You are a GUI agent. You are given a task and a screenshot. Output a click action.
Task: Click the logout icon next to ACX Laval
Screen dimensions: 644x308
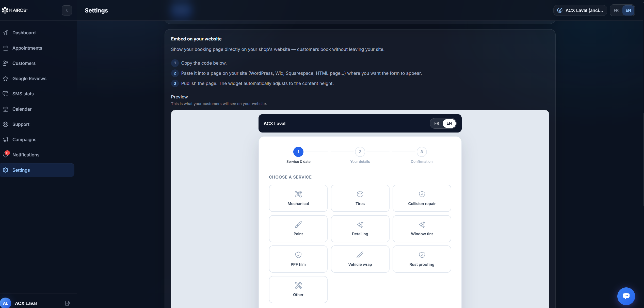pyautogui.click(x=68, y=303)
